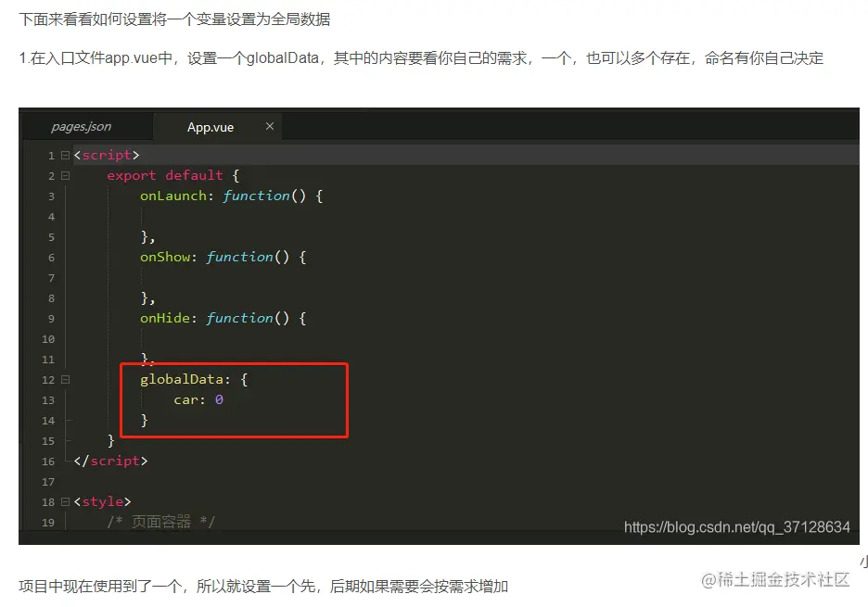This screenshot has width=868, height=607.
Task: Click the closing </script> tag
Action: [x=110, y=461]
